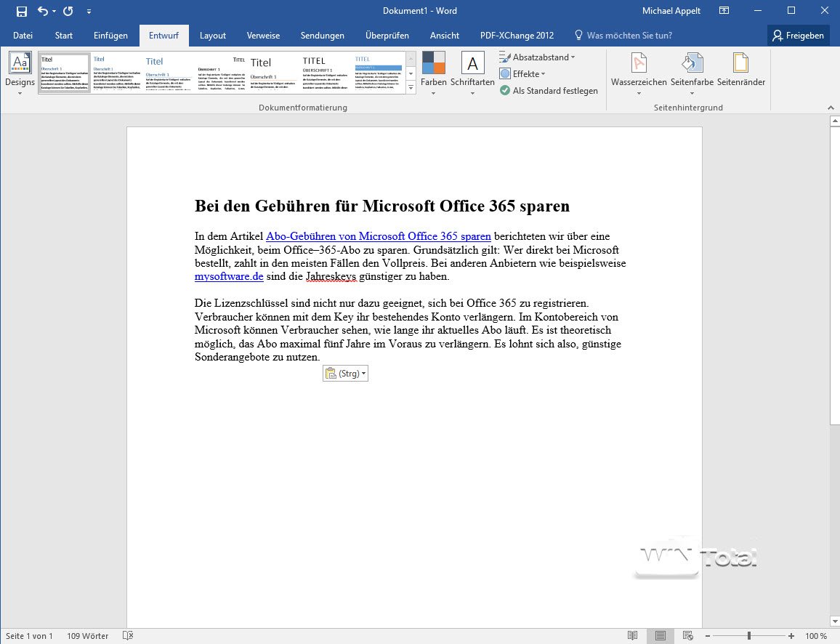Image resolution: width=840 pixels, height=644 pixels.
Task: Select the third style set with large blue Titel
Action: [x=168, y=72]
